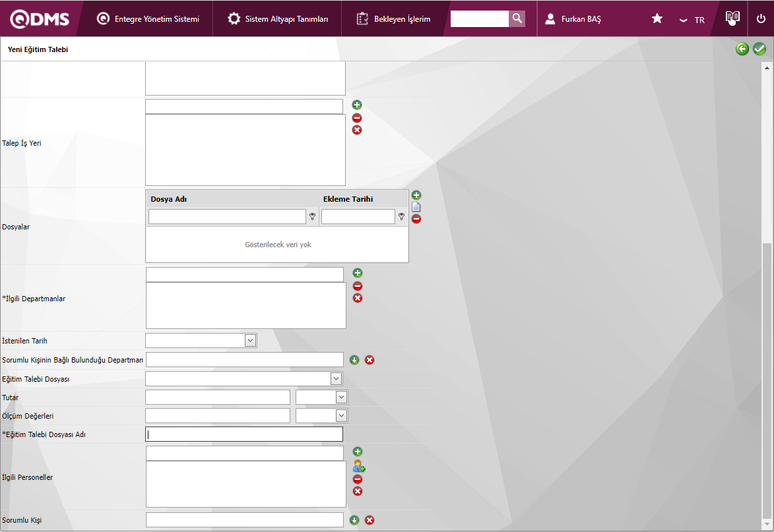Open İstenilen Tarih date dropdown

point(250,340)
